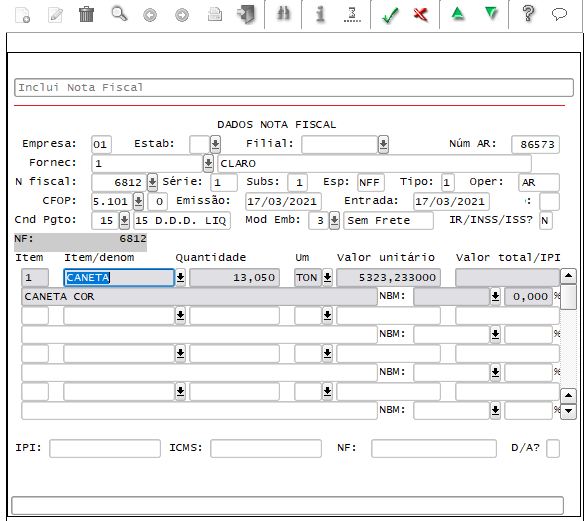Click the ICMS total field
Viewport: 588px width, 521px height.
tap(266, 449)
